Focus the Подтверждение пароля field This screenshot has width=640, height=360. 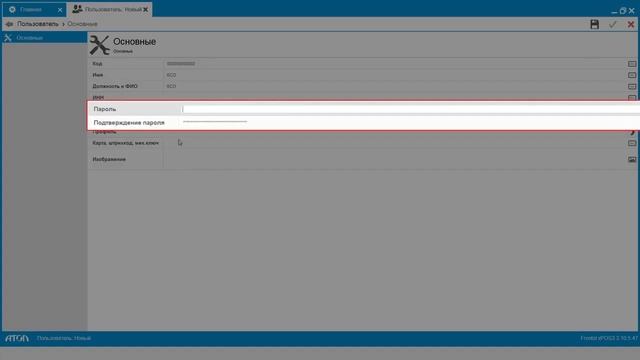pos(410,122)
